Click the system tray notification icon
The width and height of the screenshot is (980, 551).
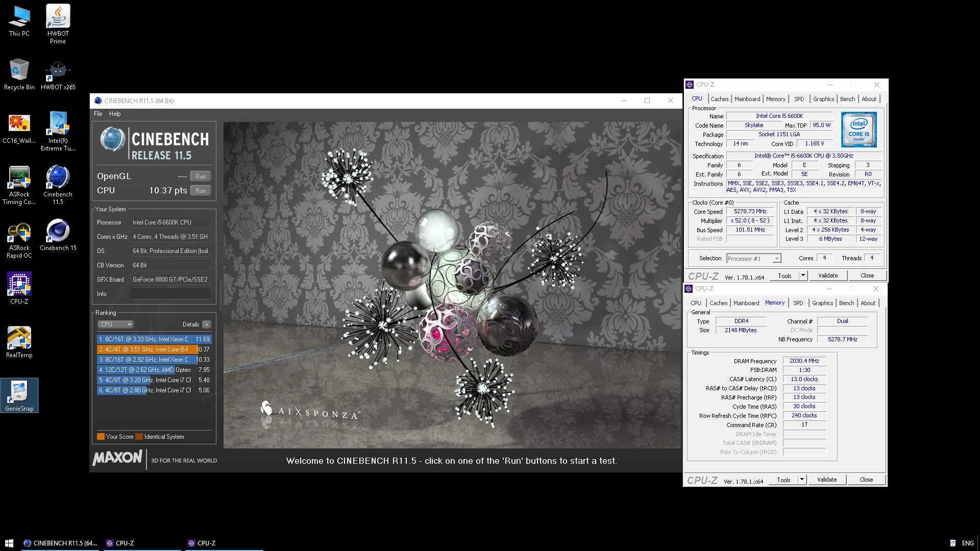952,543
